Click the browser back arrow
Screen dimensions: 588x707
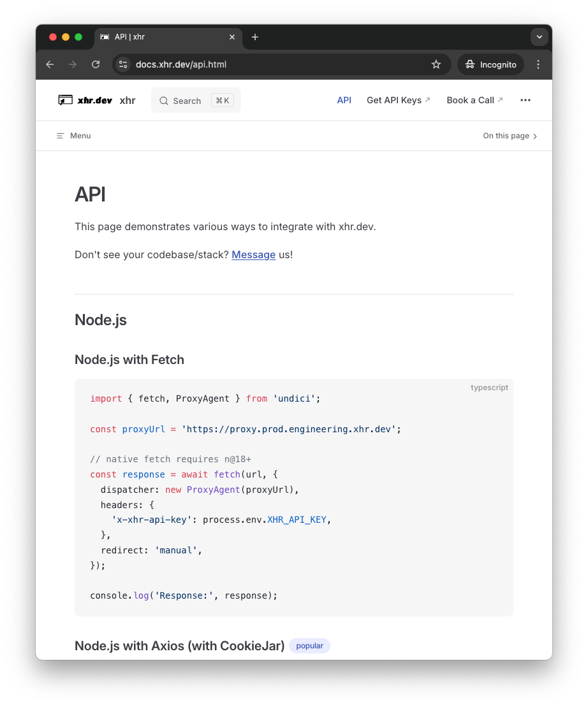[x=50, y=64]
